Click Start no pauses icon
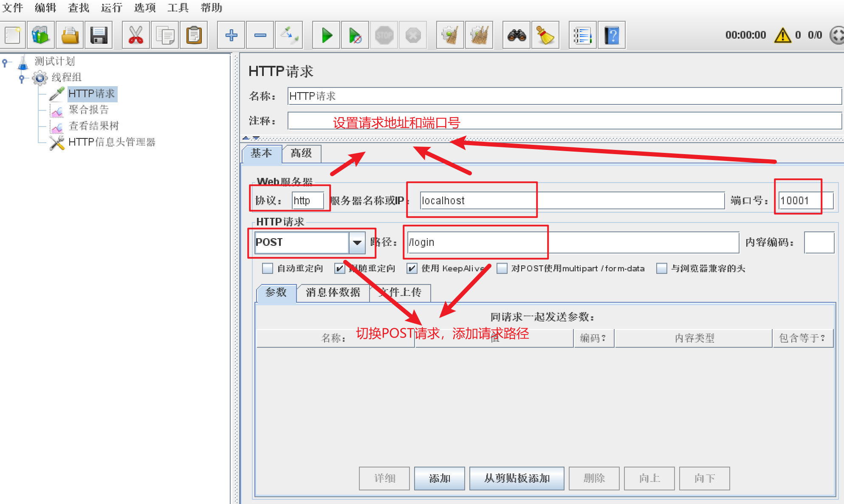The height and width of the screenshot is (504, 844). click(355, 35)
